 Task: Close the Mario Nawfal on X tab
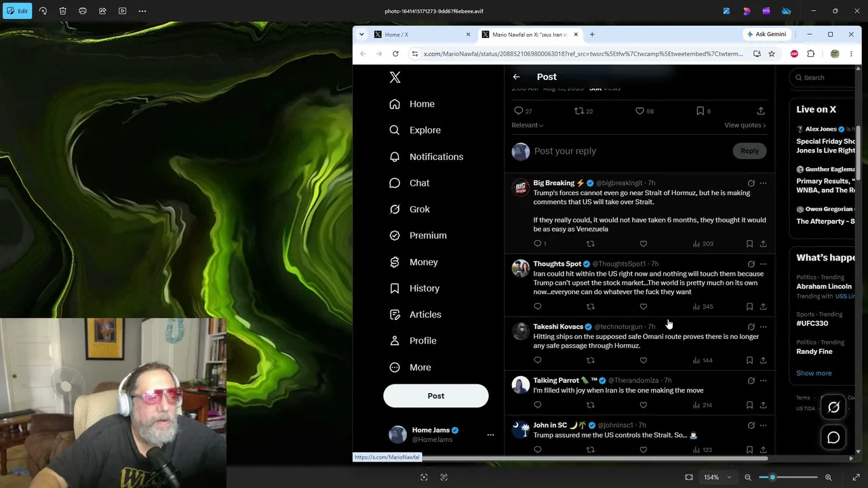[576, 35]
